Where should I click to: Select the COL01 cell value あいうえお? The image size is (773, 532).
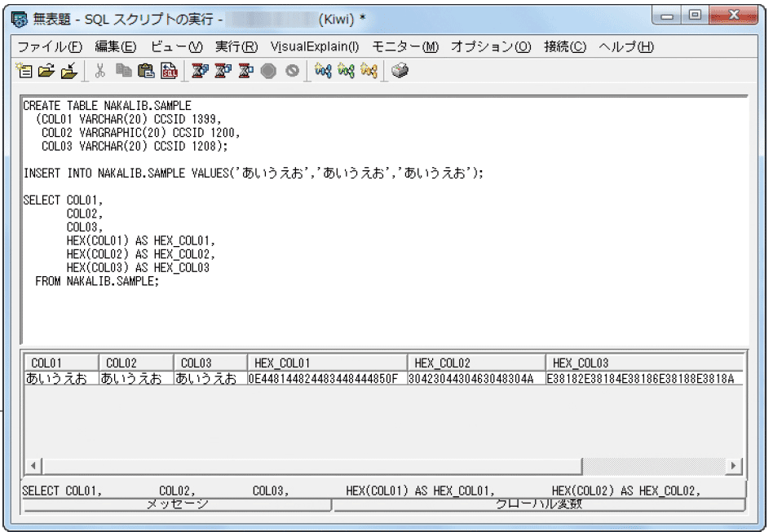(61, 378)
